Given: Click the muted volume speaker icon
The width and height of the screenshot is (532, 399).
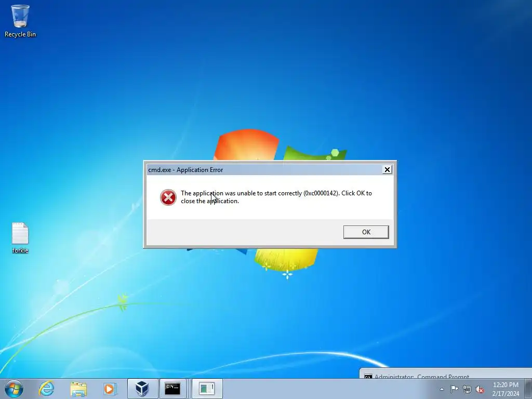Looking at the screenshot, I should click(x=480, y=390).
